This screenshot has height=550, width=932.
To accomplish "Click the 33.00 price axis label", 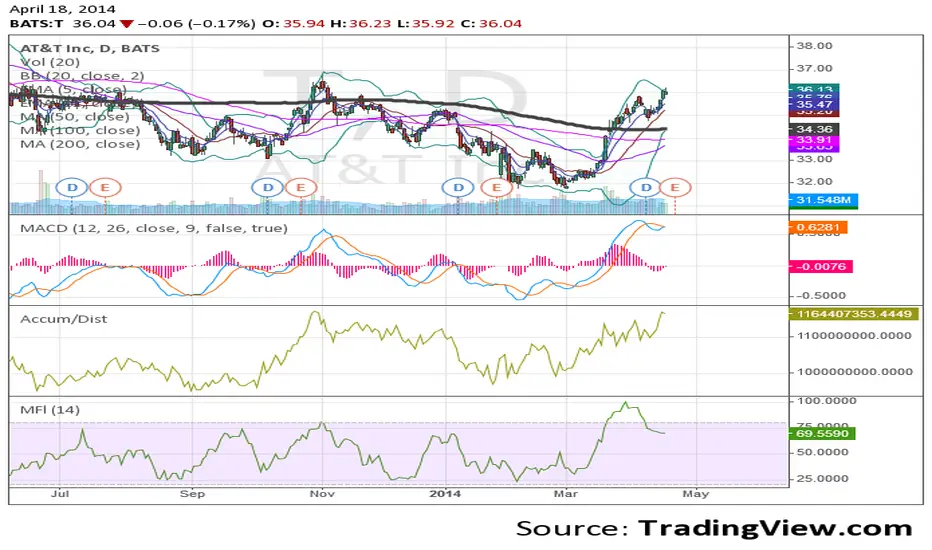I will [814, 159].
